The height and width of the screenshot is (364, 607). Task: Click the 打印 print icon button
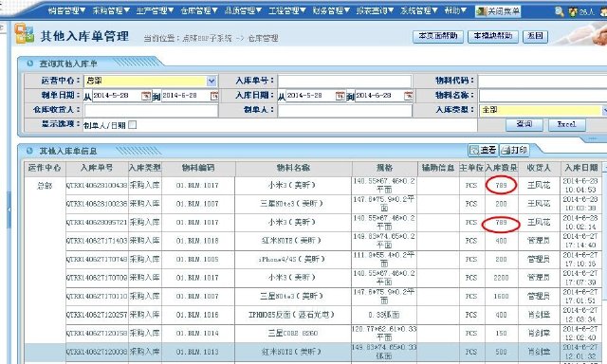[514, 150]
